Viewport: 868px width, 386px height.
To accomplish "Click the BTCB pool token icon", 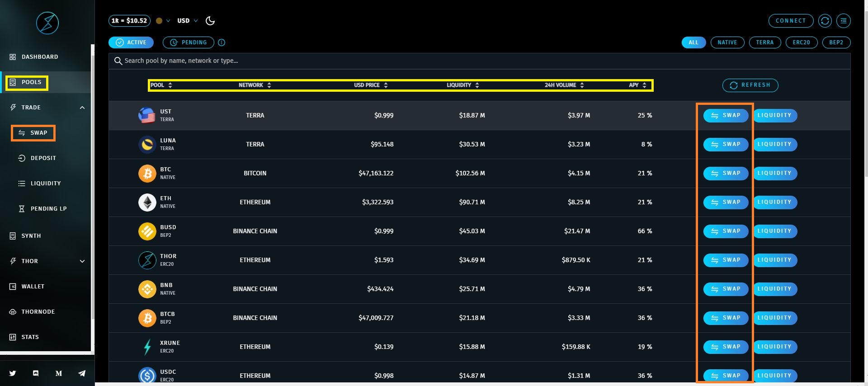I will coord(147,318).
